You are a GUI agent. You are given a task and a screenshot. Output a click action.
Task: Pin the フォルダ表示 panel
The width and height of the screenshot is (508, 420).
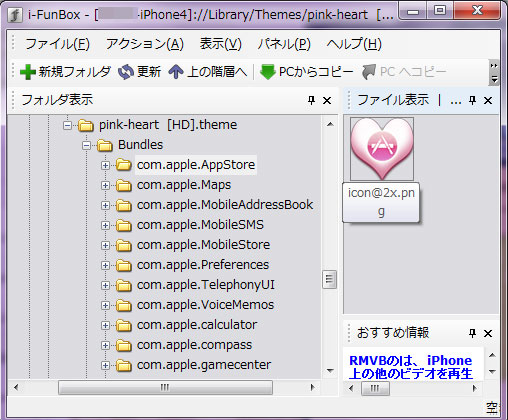(311, 100)
